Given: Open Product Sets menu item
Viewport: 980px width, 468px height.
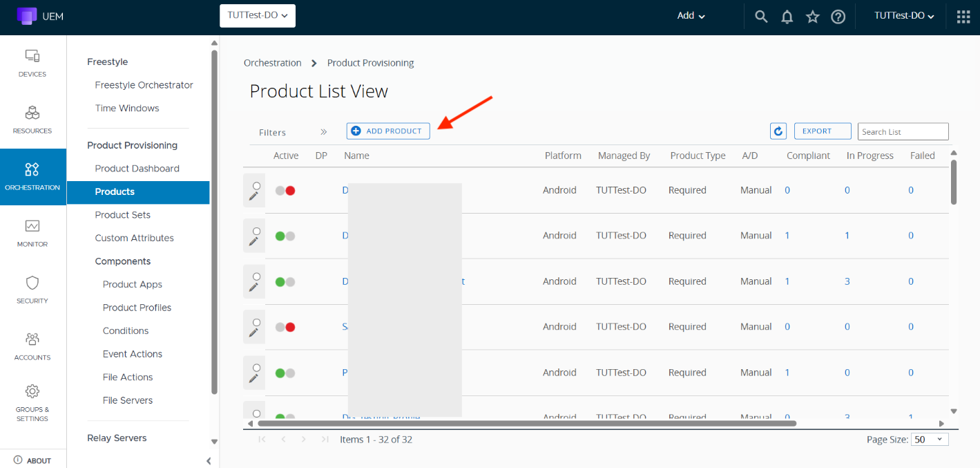Looking at the screenshot, I should (122, 215).
